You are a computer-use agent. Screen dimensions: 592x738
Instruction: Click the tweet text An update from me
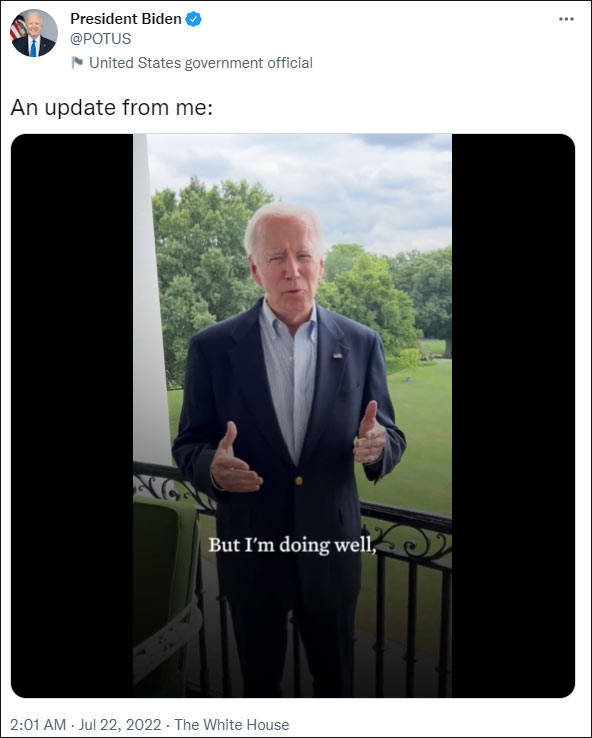(112, 108)
